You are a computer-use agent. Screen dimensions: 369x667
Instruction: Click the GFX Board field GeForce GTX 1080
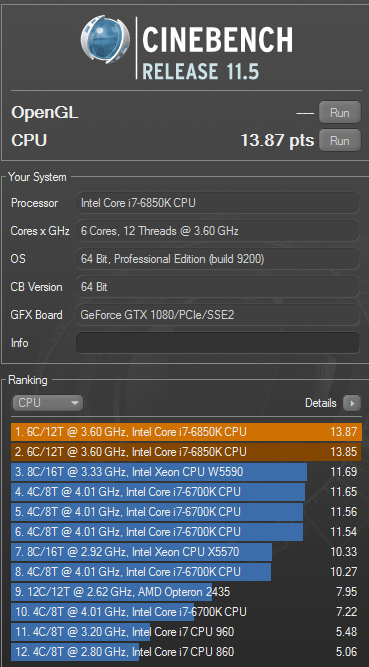tap(217, 315)
